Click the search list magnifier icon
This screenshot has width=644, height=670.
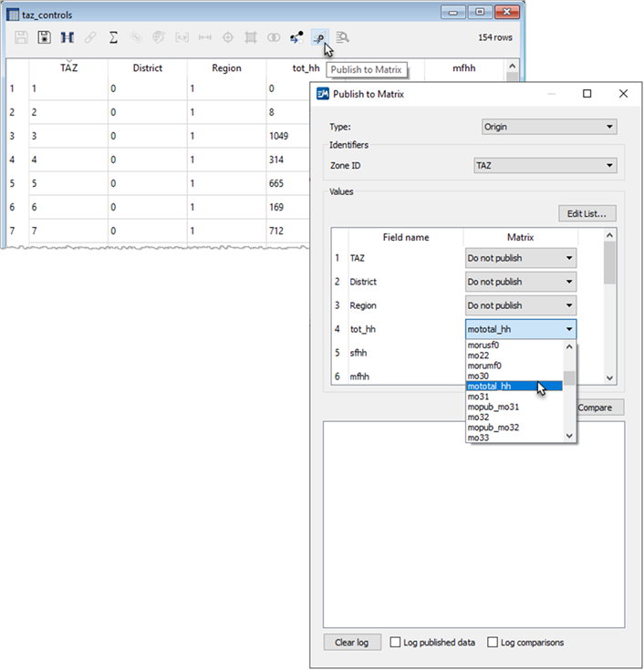tap(342, 37)
